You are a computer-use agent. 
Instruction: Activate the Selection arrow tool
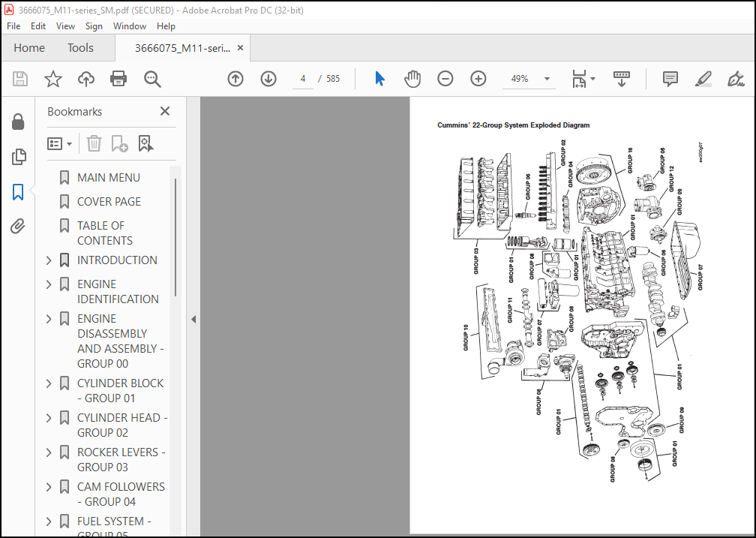[x=380, y=79]
